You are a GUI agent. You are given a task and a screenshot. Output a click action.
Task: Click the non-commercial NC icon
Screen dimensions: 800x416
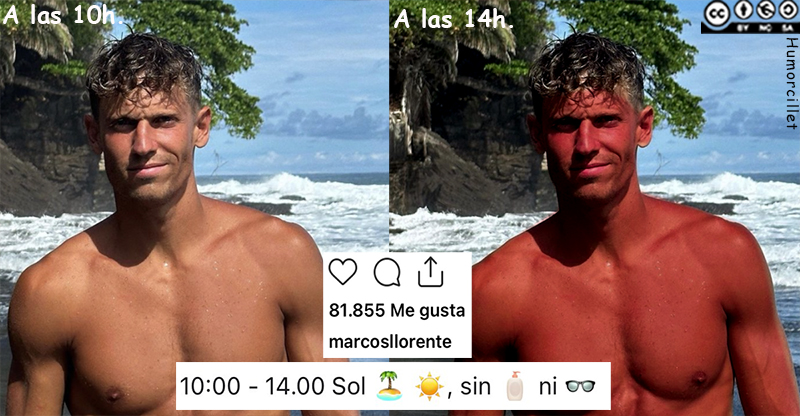point(764,10)
